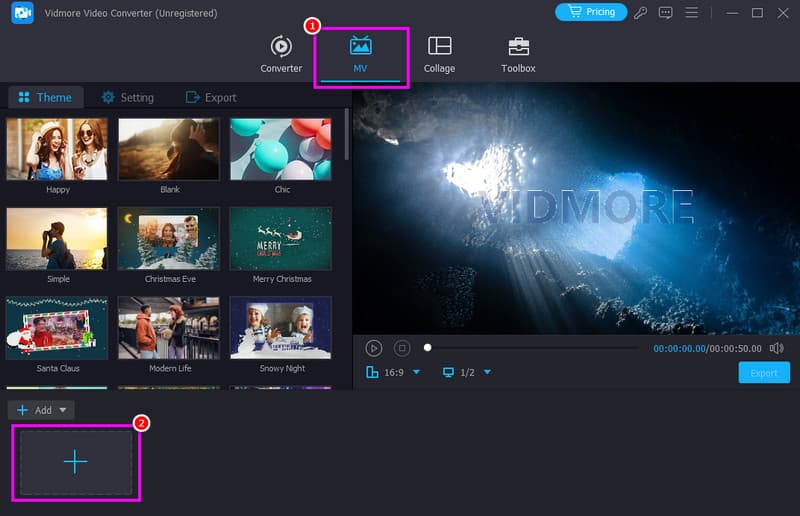Click the monitor screen icon
This screenshot has height=516, width=800.
coord(448,372)
